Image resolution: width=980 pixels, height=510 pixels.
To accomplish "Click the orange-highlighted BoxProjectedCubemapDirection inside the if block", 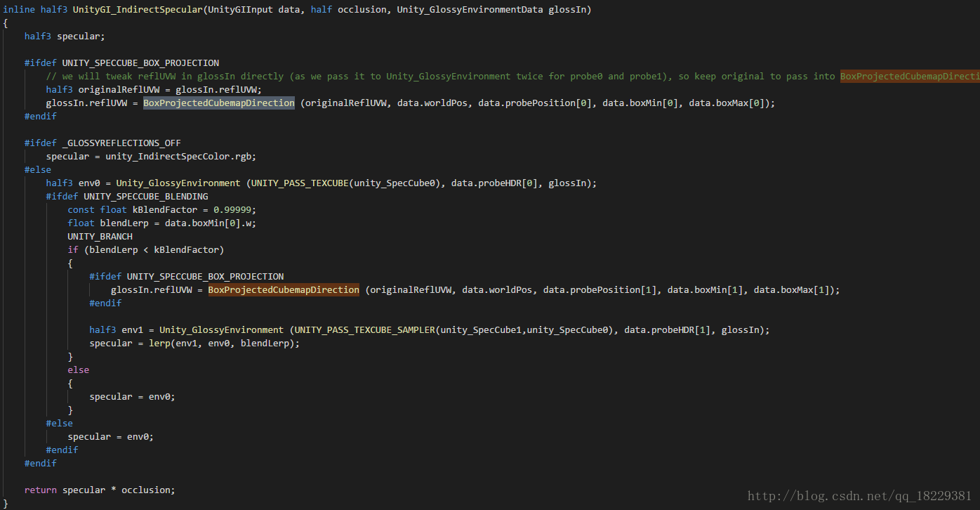I will click(284, 290).
